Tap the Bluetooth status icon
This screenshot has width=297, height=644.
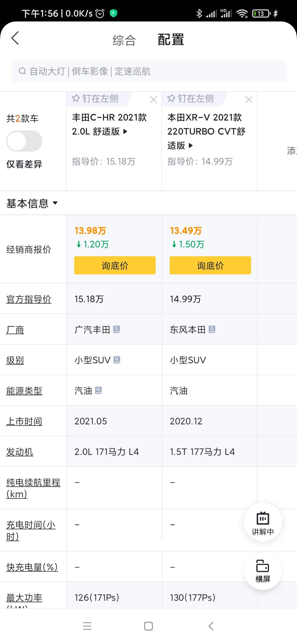(x=199, y=13)
